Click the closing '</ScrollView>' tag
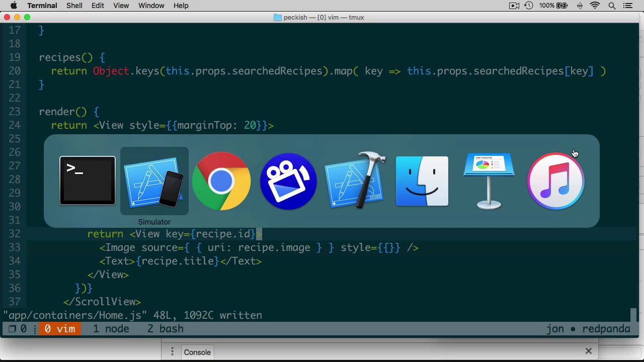Image resolution: width=644 pixels, height=362 pixels. (x=102, y=302)
